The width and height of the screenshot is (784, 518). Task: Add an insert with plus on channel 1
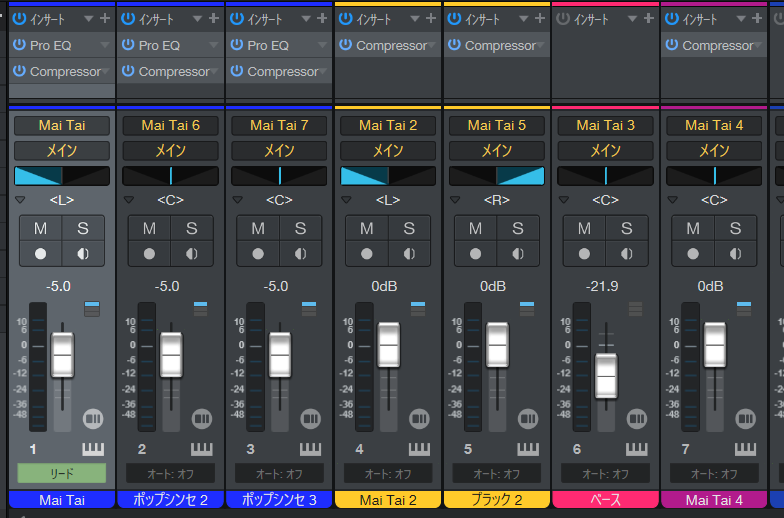click(104, 18)
